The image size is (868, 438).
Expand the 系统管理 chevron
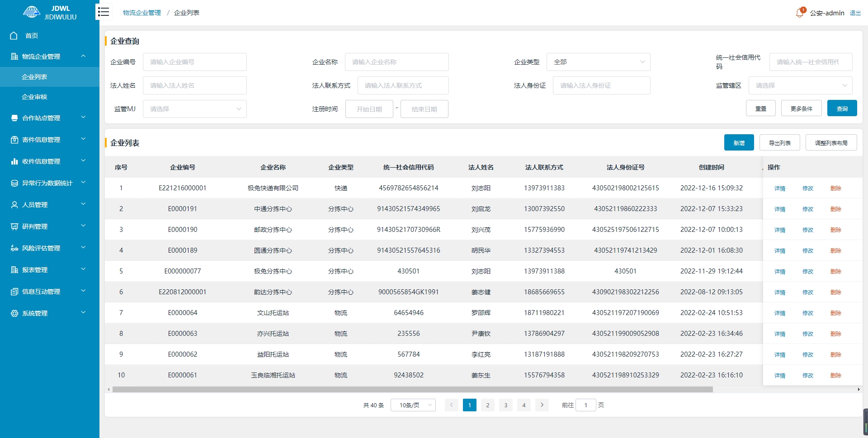83,313
